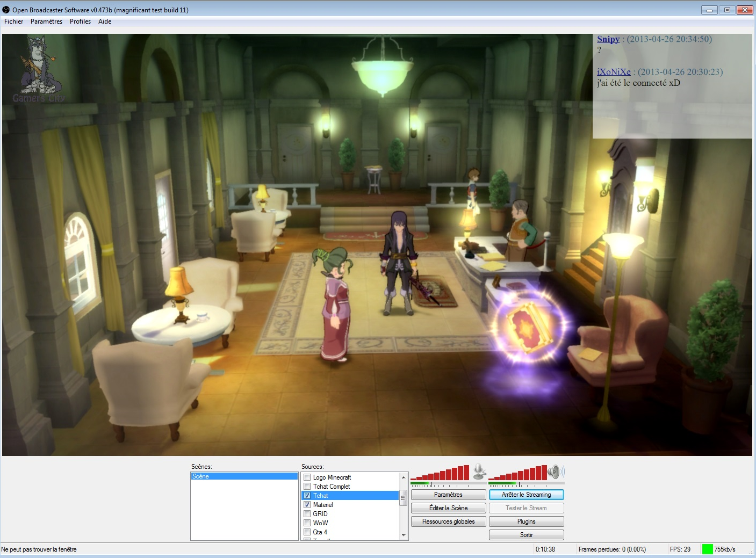Click the iXoNiXe username link in chat
Image resolution: width=756 pixels, height=558 pixels.
coord(614,72)
